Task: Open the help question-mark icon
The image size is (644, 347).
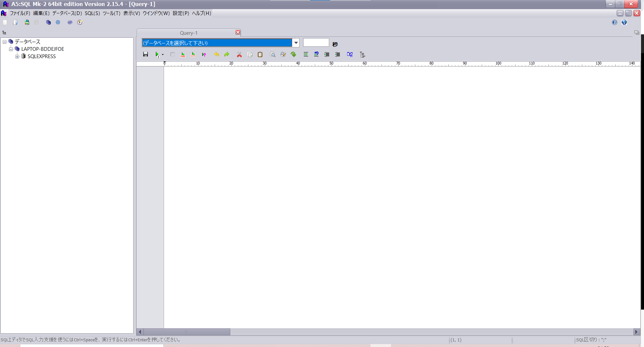Action: [x=615, y=22]
